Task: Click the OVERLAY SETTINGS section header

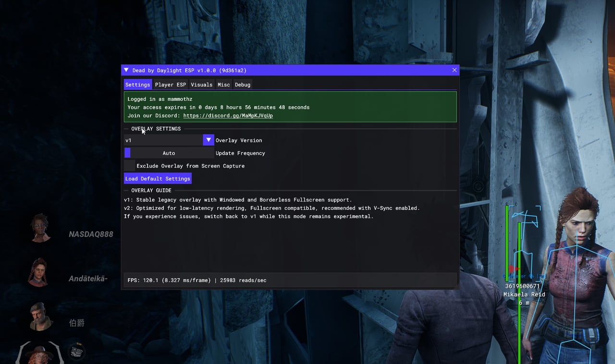Action: [x=156, y=129]
